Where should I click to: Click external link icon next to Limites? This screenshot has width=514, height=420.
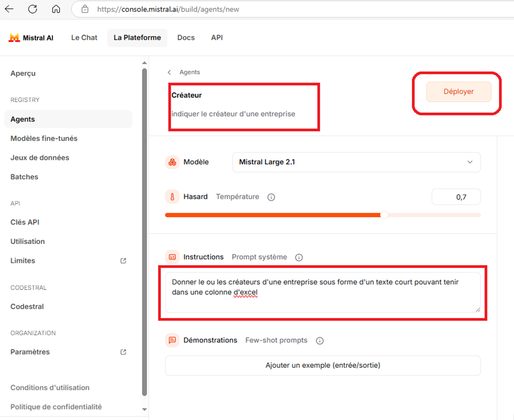point(123,261)
